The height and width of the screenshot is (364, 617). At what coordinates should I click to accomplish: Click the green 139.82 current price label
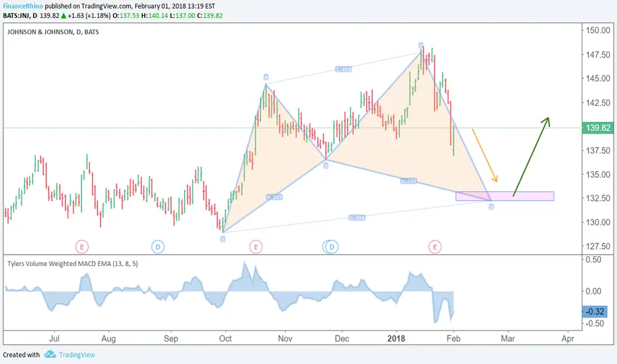click(598, 128)
